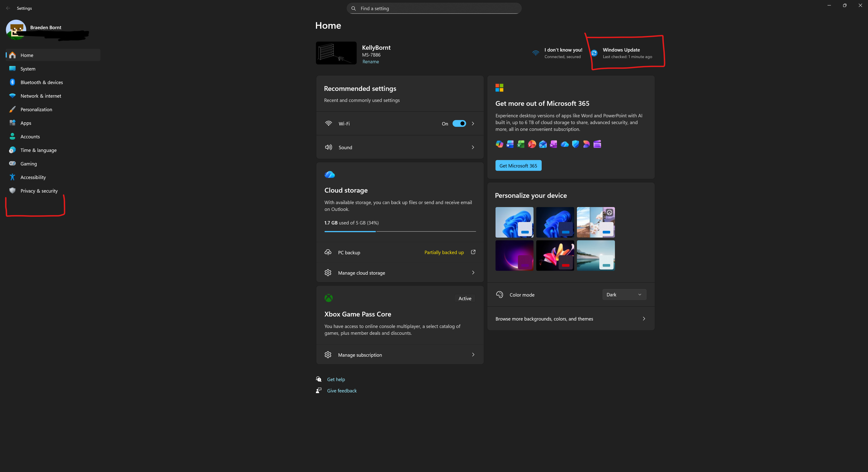Viewport: 868px width, 472px height.
Task: Select the colorful flower theme
Action: (x=555, y=255)
